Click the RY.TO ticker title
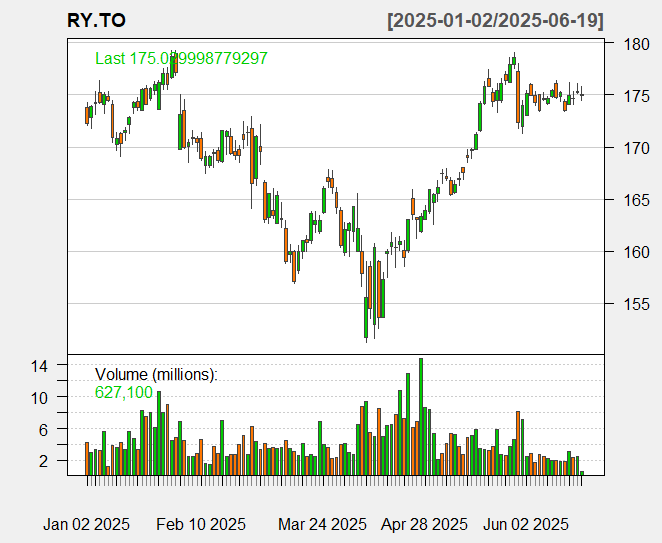Screen dimensions: 662x543 (x=96, y=21)
